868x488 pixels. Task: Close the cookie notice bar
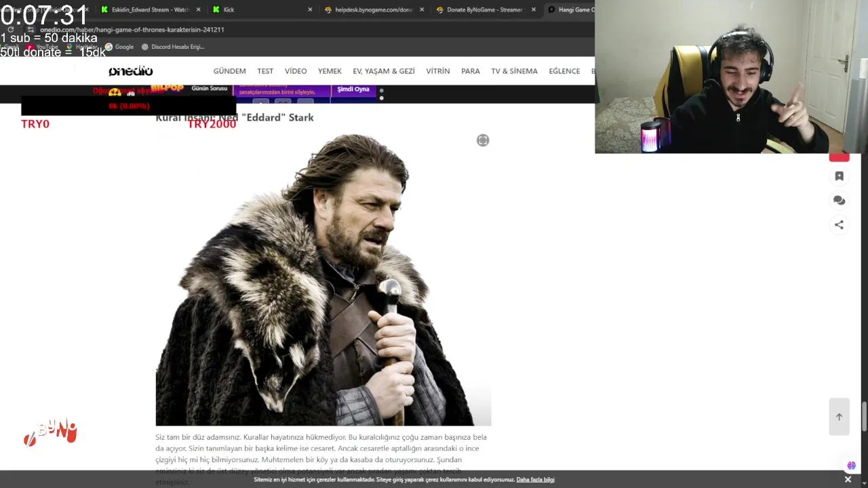[x=848, y=479]
